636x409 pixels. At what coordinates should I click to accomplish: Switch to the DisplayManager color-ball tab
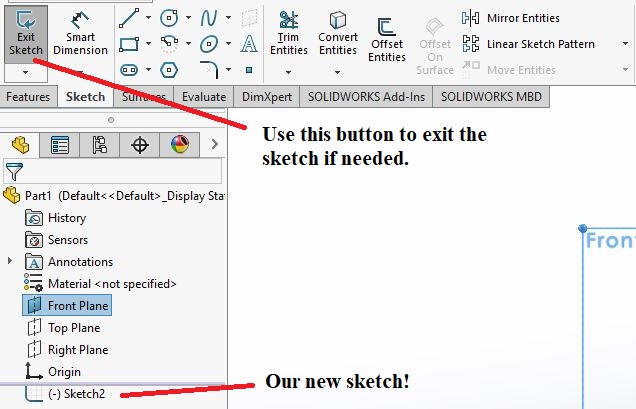tap(179, 145)
